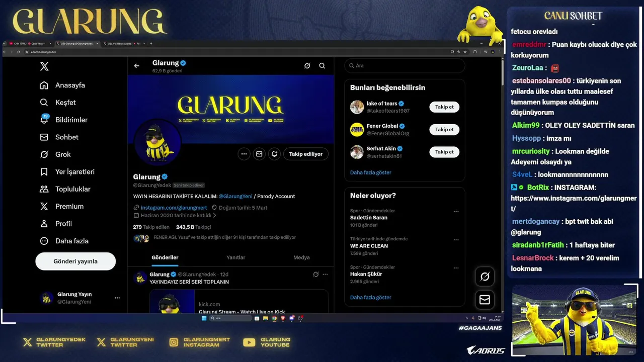This screenshot has height=362, width=644.
Task: Open the Hakan Şükür trending topic
Action: tap(366, 274)
